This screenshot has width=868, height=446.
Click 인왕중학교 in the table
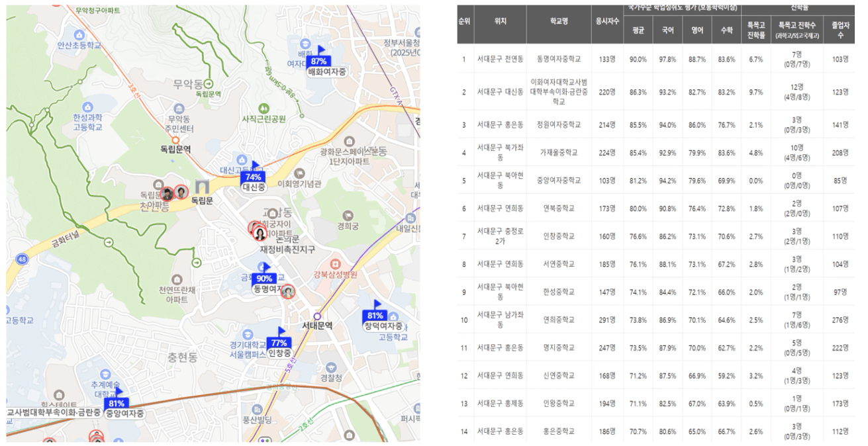(x=559, y=404)
